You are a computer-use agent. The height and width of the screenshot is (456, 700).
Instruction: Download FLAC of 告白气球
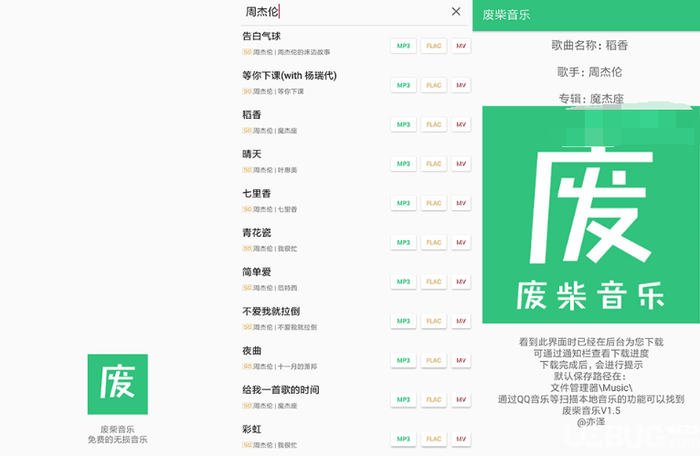[x=433, y=46]
